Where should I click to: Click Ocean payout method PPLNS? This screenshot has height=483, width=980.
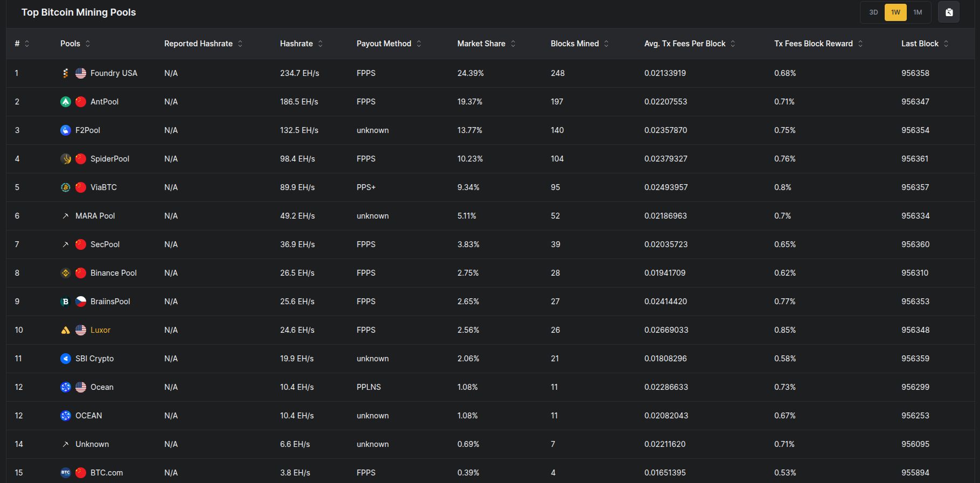click(369, 387)
